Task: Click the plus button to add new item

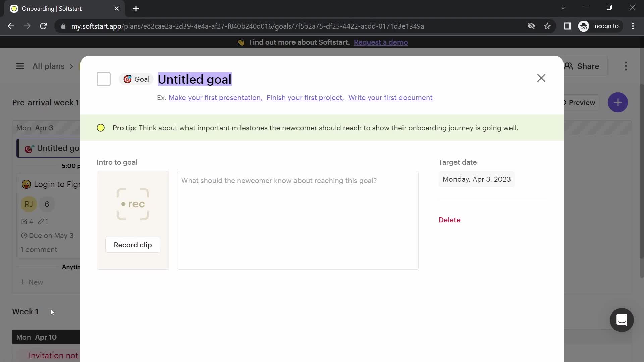Action: click(618, 102)
